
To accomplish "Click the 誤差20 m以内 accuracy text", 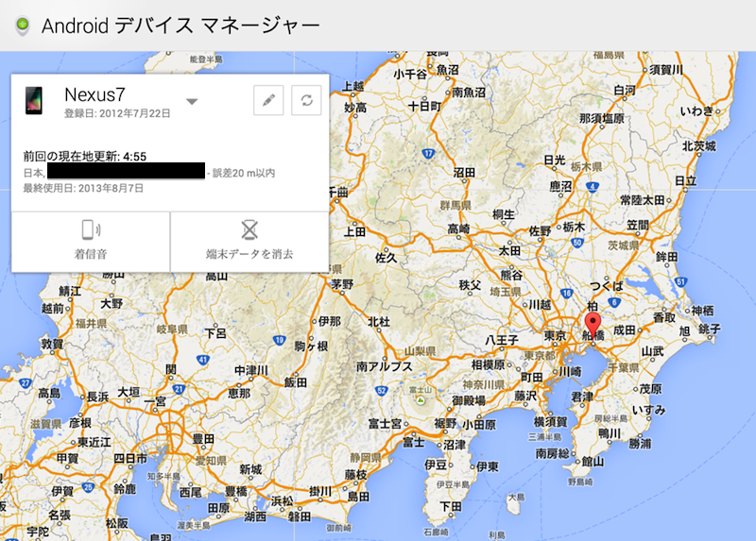I will pos(244,173).
